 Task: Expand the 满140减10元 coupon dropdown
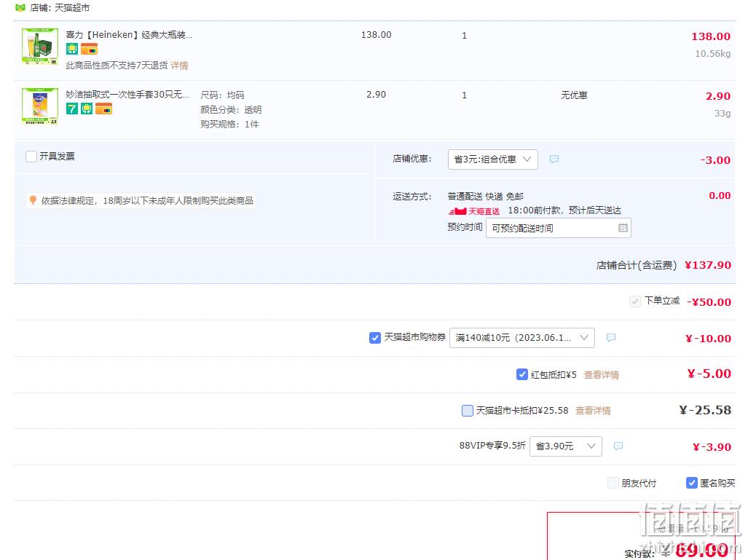click(522, 338)
